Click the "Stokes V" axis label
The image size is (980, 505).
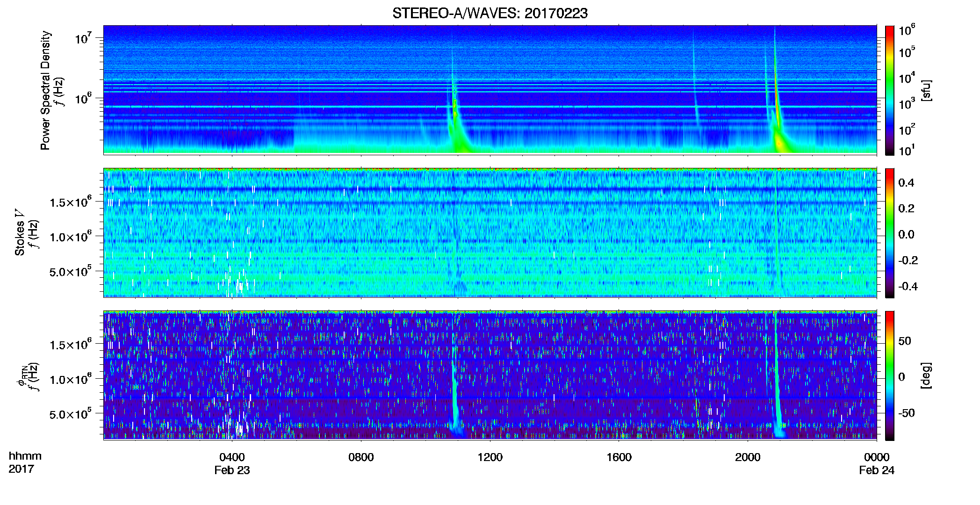coord(20,232)
